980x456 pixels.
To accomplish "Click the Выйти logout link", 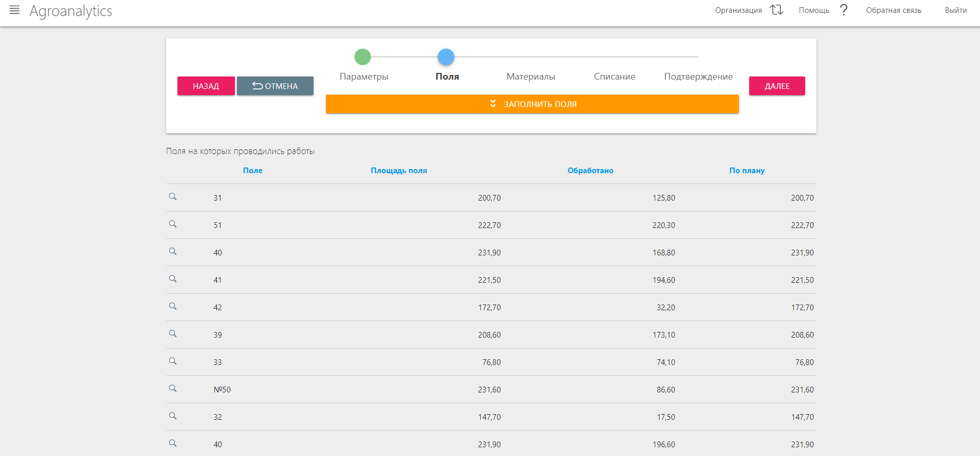I will pyautogui.click(x=955, y=10).
